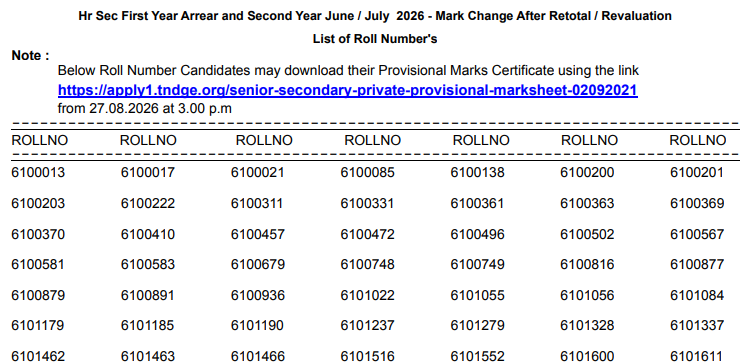Viewport: 754px width, 364px height.
Task: Select roll number 6100748
Action: 367,264
